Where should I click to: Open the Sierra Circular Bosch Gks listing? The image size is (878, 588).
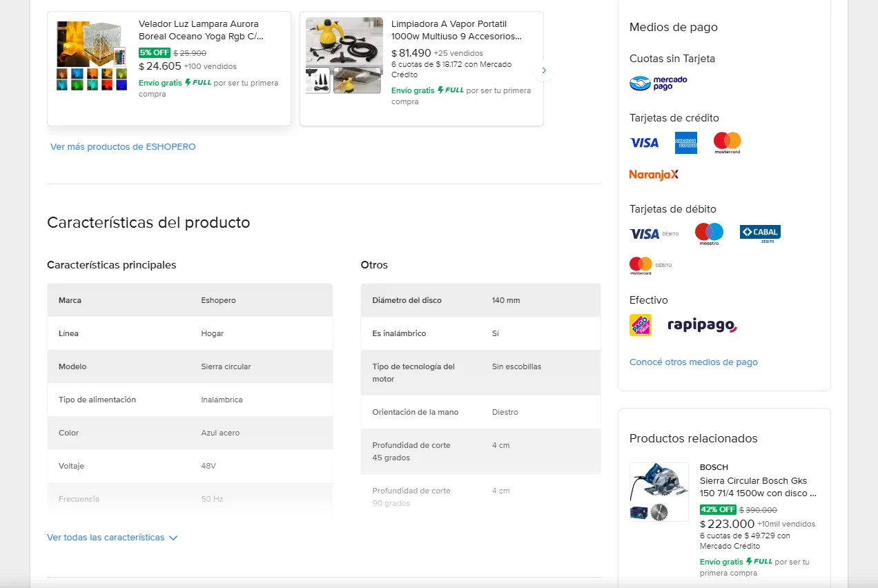(758, 487)
